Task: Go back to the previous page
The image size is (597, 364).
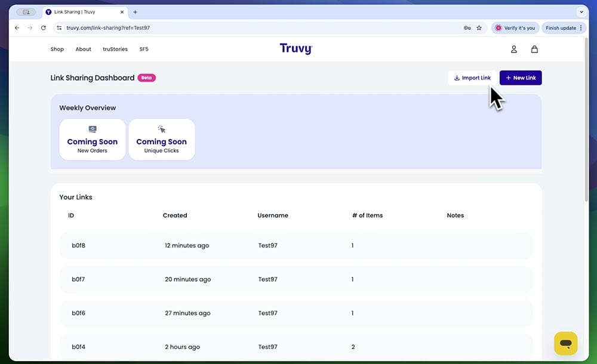Action: pos(17,28)
